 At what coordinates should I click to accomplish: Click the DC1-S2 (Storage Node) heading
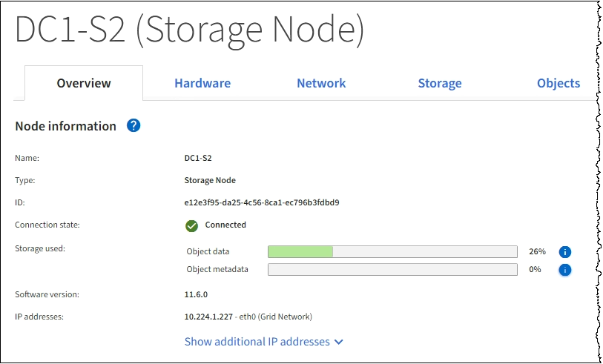pos(189,30)
